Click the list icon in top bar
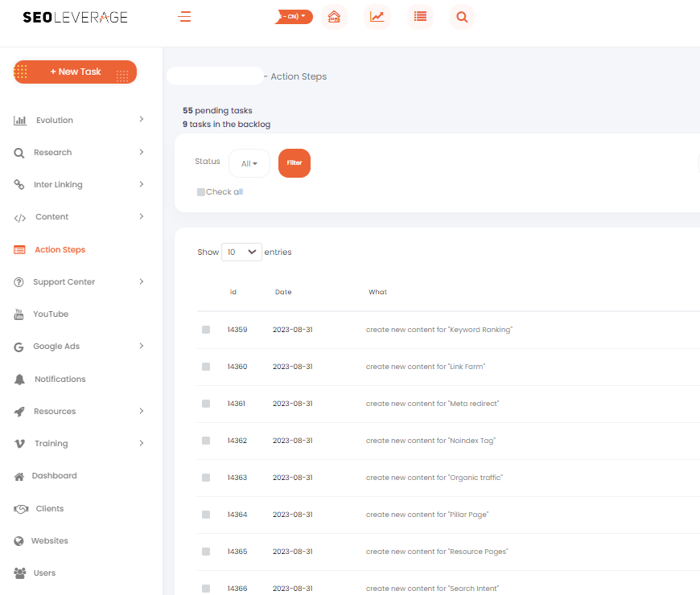Image resolution: width=700 pixels, height=595 pixels. click(420, 17)
